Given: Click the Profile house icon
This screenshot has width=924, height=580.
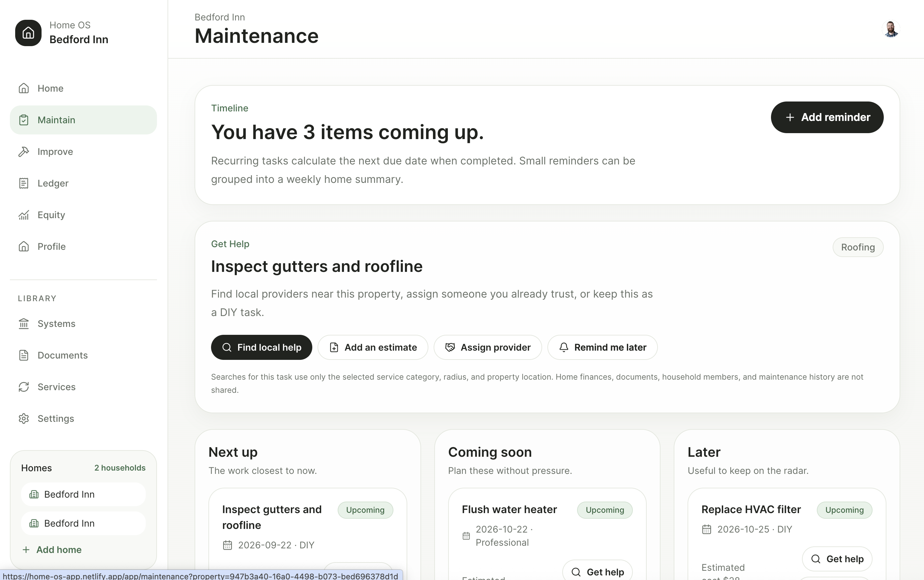Looking at the screenshot, I should coord(24,246).
